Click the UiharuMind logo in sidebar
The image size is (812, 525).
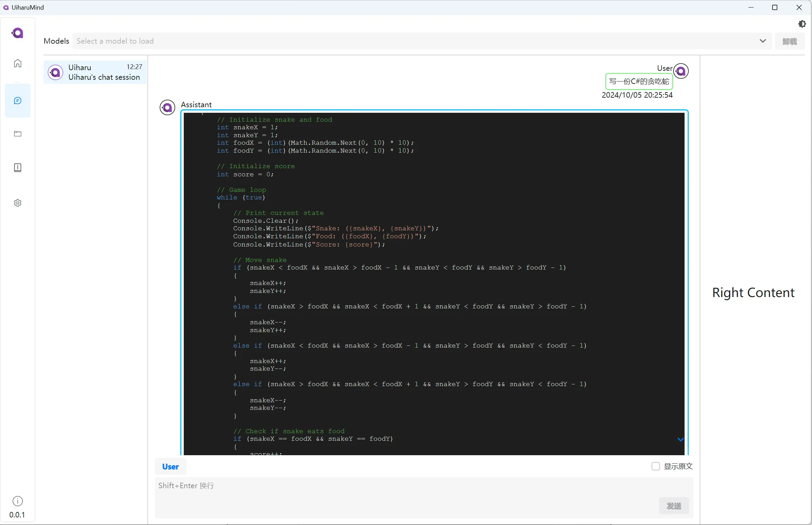pos(18,33)
